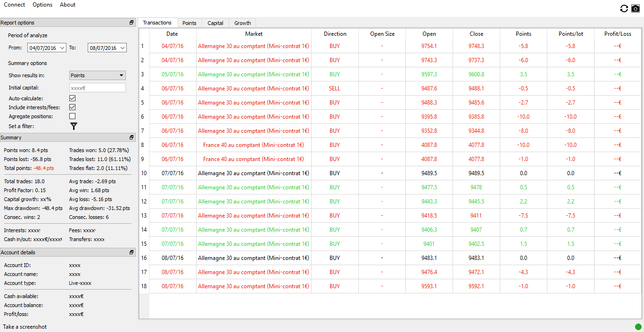Click the 9443.3 open price cell
Screen dimensions: 644x332
coord(429,202)
